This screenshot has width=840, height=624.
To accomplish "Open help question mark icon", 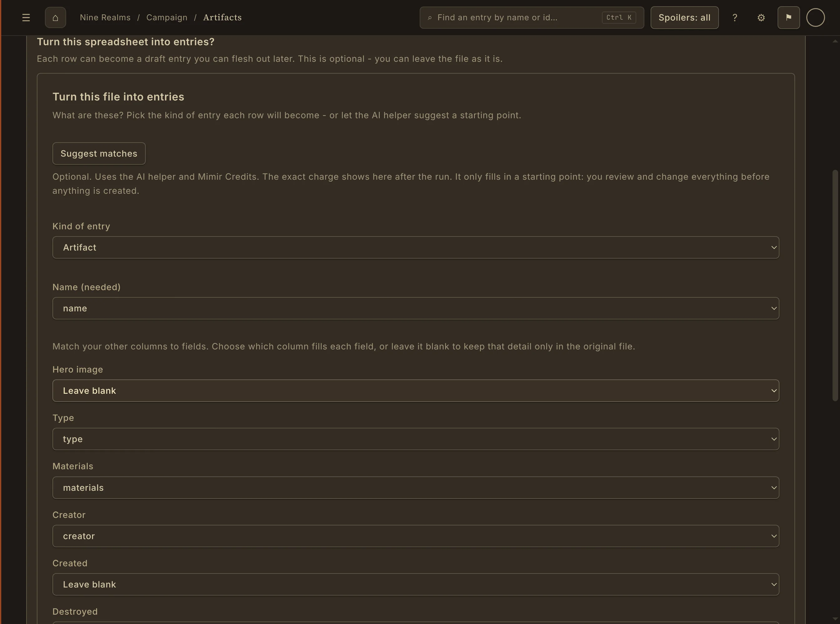I will click(x=735, y=17).
